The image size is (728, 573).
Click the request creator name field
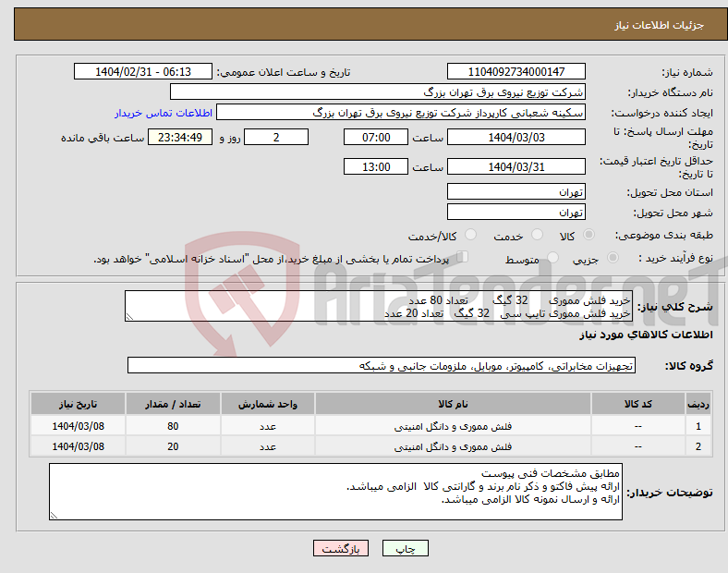(x=401, y=113)
